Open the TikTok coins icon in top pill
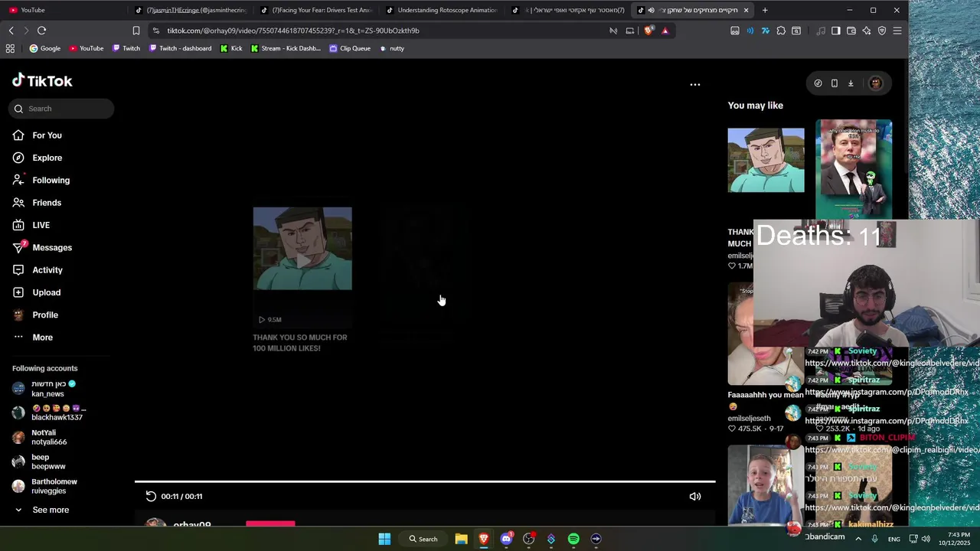980x551 pixels. [x=818, y=83]
